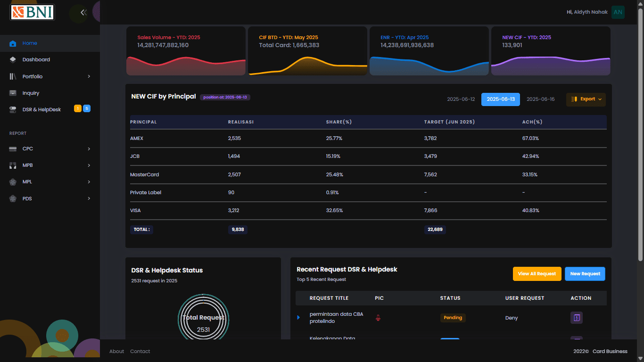Click AMEX achievement value 67.03%

click(530, 139)
